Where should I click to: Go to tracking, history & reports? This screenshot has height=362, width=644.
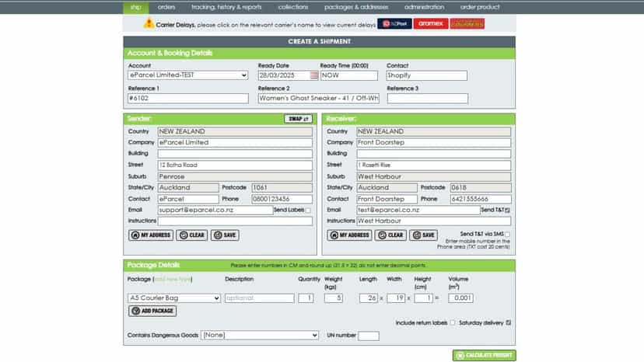point(226,7)
